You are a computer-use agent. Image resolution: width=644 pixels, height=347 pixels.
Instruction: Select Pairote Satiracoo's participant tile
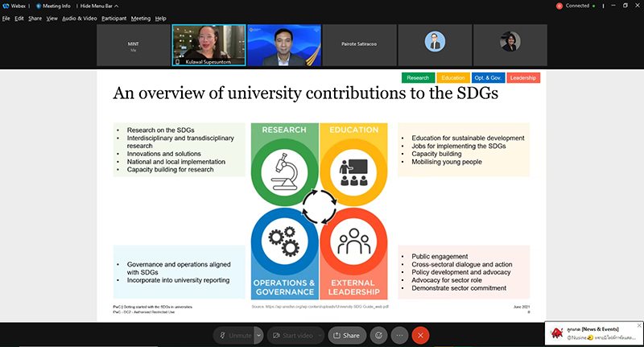[360, 45]
